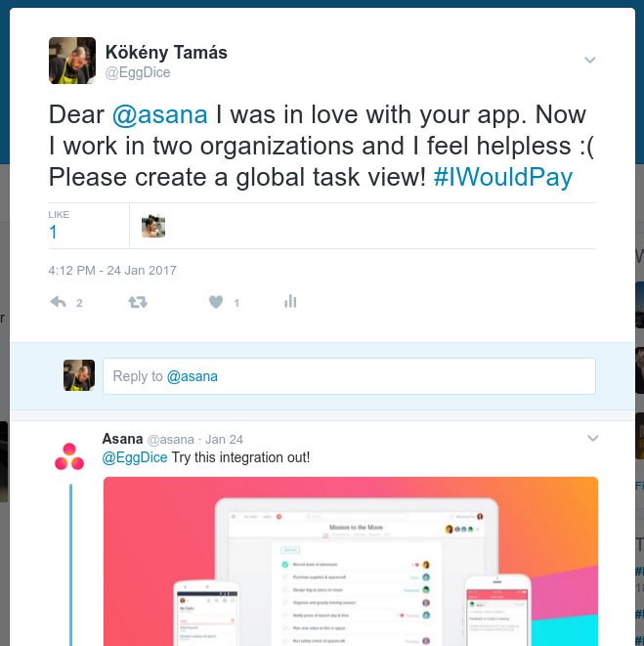Screen dimensions: 644x646
Task: Focus the Reply to @asana field
Action: coord(349,376)
